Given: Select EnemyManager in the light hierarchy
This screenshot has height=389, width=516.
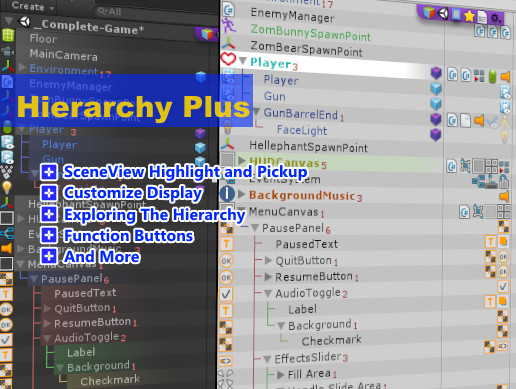Looking at the screenshot, I should click(292, 15).
